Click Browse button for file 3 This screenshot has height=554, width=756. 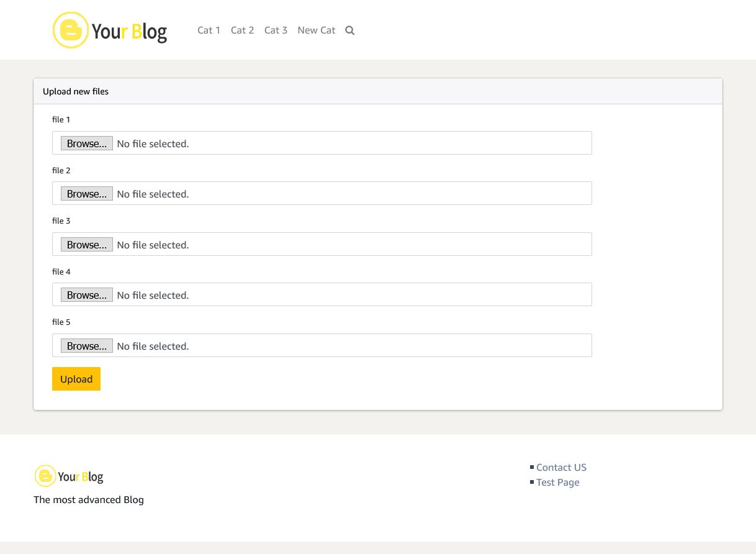[x=87, y=245]
